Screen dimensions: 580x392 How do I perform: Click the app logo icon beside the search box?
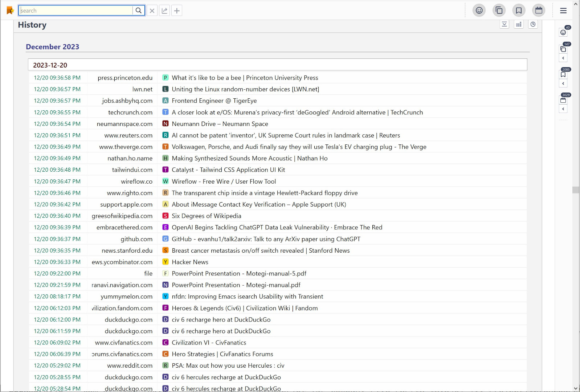point(10,11)
